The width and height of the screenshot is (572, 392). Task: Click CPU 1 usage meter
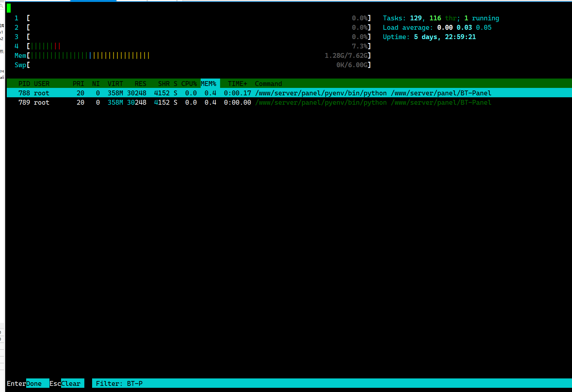point(199,18)
